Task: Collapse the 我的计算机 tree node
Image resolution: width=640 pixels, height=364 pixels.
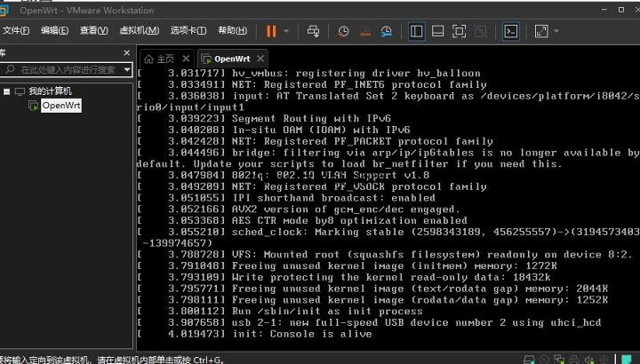Action: click(6, 91)
